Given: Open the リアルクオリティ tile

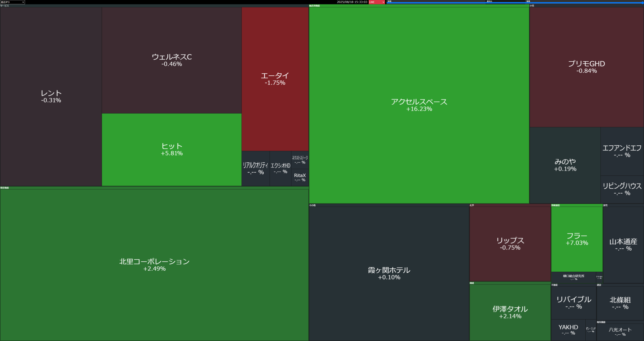Looking at the screenshot, I should tap(256, 168).
